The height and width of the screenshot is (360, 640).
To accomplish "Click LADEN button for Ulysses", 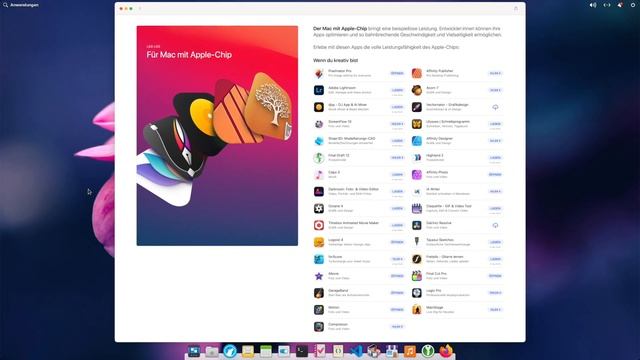I will 495,124.
